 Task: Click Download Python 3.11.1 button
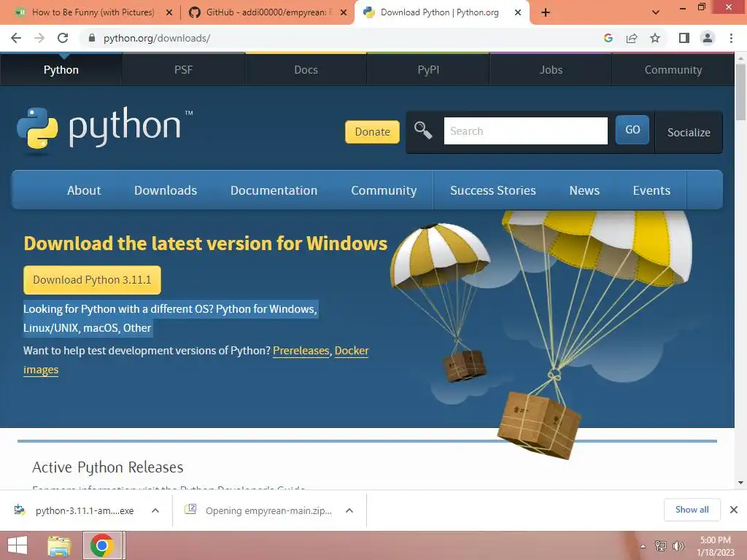(x=92, y=280)
